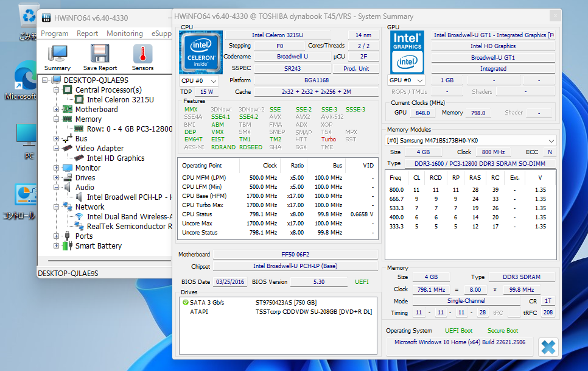This screenshot has width=588, height=371.
Task: Click the SR243 SSPEC value
Action: [x=293, y=69]
